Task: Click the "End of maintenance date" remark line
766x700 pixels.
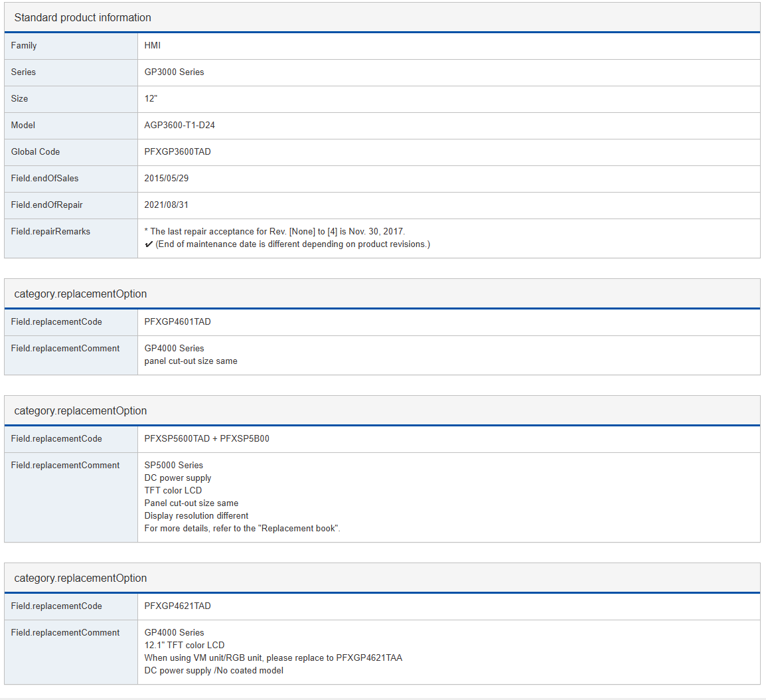Action: coord(287,244)
